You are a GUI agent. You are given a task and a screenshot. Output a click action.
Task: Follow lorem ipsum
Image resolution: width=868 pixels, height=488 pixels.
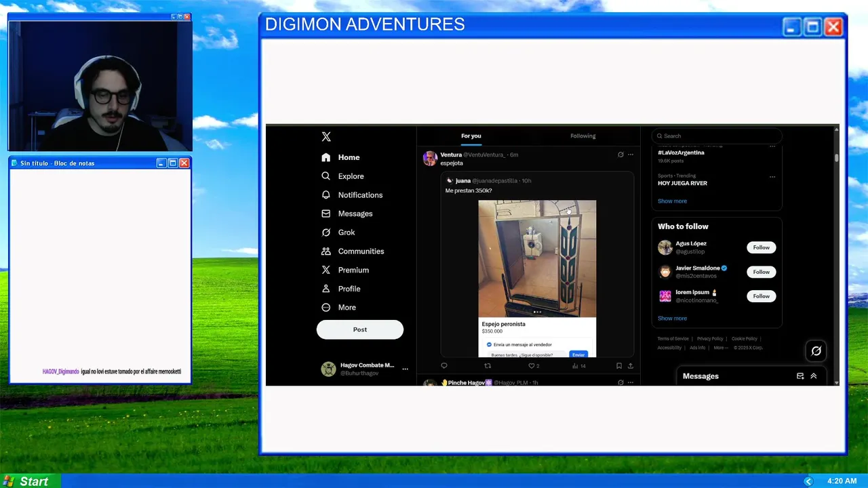(x=761, y=296)
